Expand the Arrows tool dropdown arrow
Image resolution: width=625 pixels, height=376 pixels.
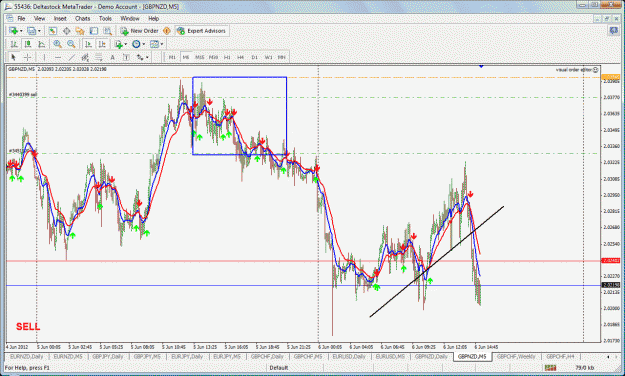click(x=147, y=57)
